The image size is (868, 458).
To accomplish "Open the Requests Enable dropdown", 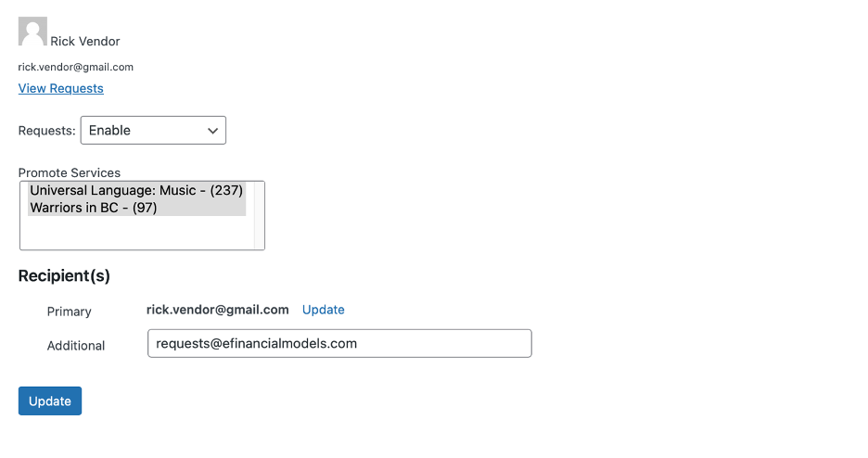I will (153, 131).
